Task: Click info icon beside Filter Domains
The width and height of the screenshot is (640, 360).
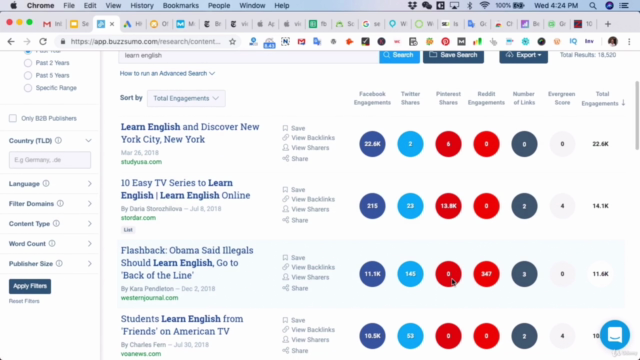Action: tap(60, 203)
